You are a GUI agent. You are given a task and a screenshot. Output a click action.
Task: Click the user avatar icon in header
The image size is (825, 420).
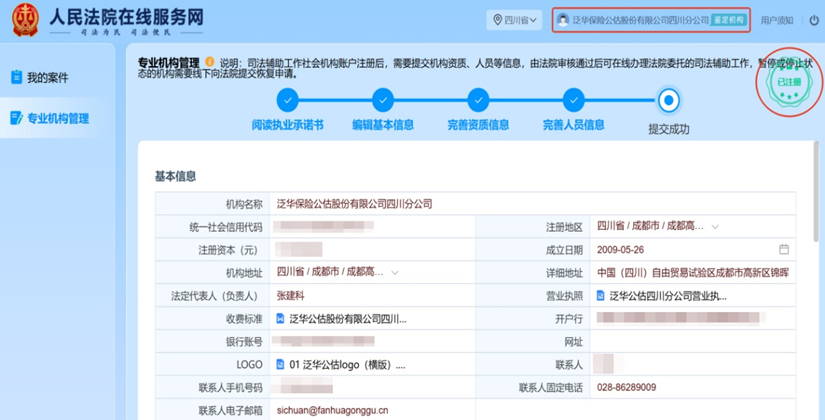563,20
